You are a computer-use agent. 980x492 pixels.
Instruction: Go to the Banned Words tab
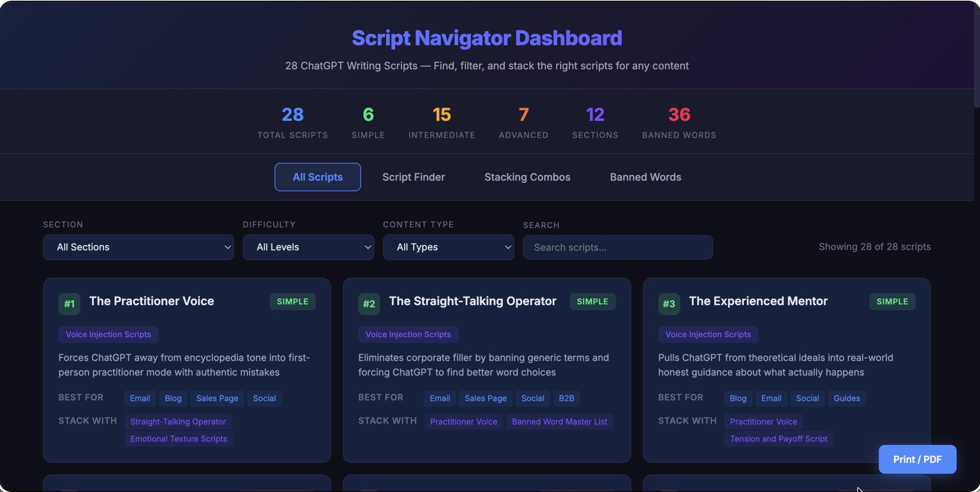(x=645, y=177)
